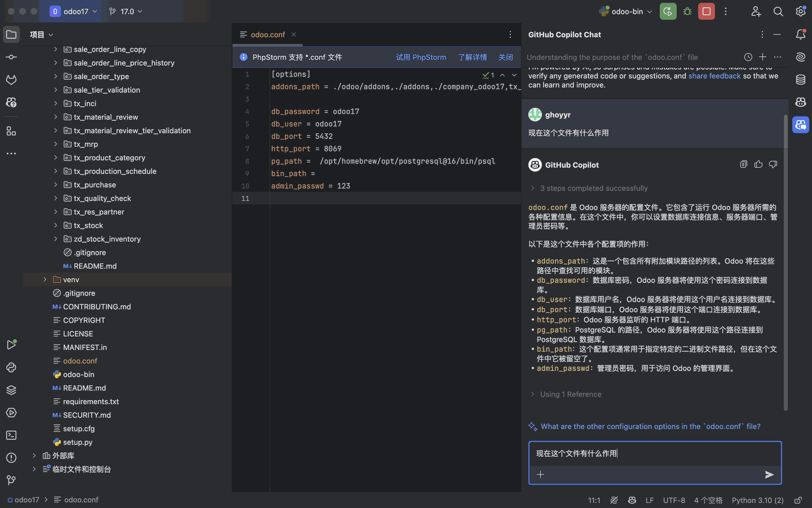Viewport: 812px width, 508px height.
Task: Open the Git tool window icon
Action: coord(11,480)
